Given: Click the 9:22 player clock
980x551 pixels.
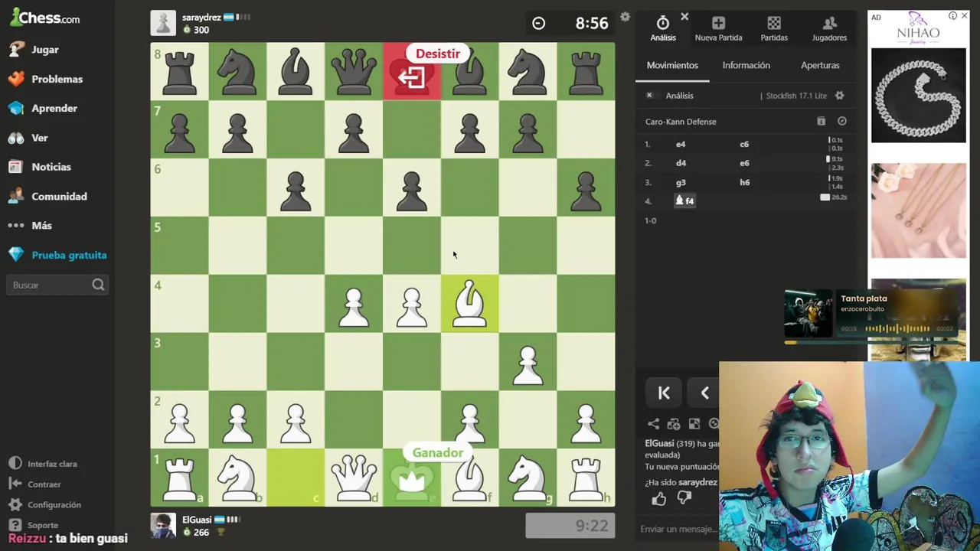Looking at the screenshot, I should [x=570, y=526].
